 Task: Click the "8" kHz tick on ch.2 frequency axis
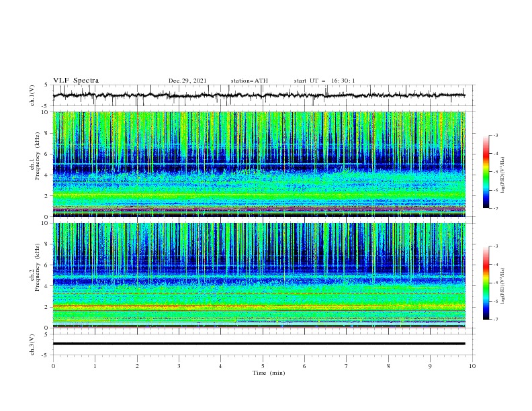click(x=47, y=244)
